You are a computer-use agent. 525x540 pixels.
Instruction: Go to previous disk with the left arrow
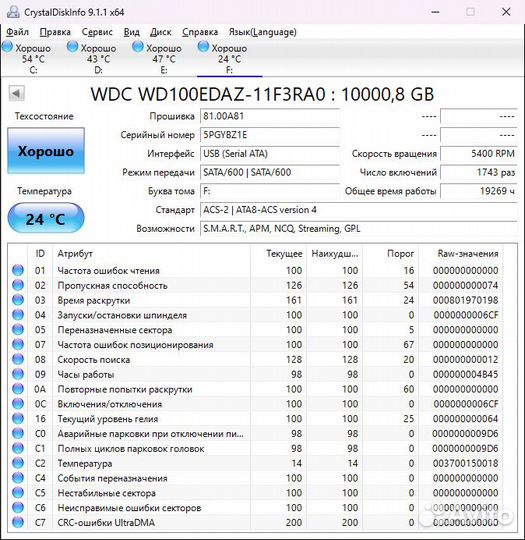tap(17, 93)
